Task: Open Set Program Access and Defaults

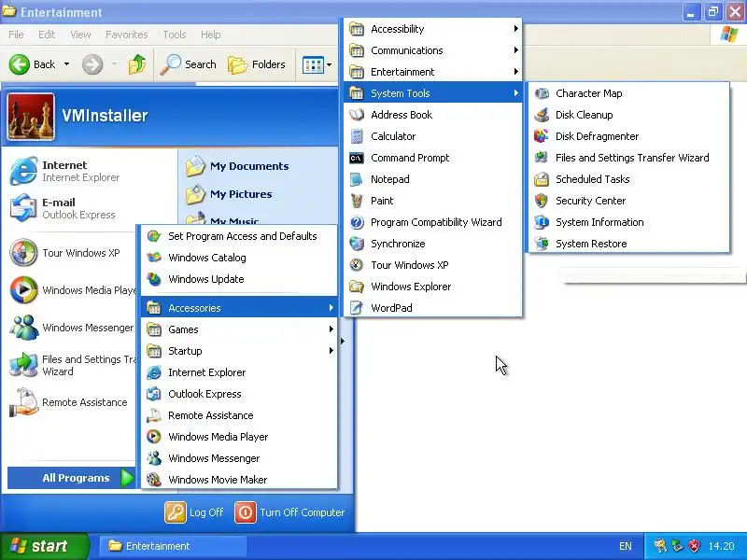Action: coord(239,236)
